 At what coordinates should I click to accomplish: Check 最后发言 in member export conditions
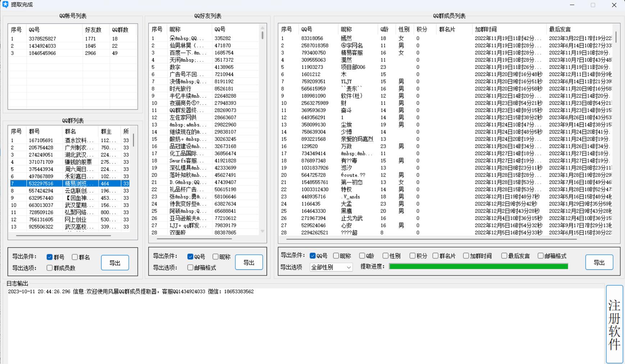[x=504, y=256]
